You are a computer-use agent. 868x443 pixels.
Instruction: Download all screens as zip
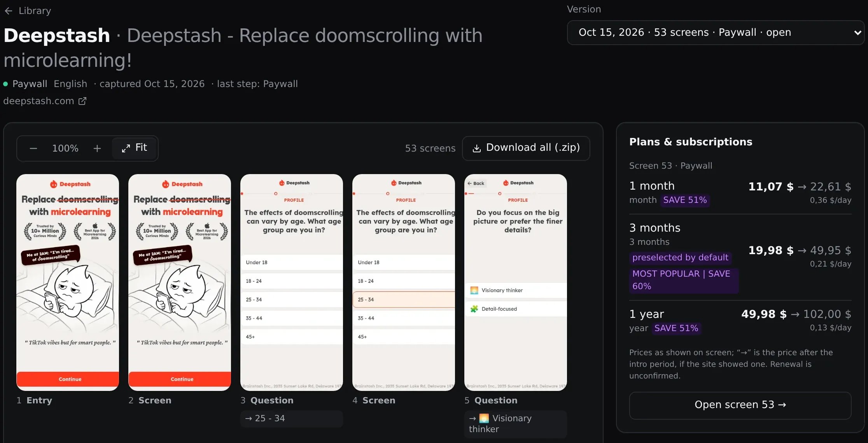tap(526, 148)
